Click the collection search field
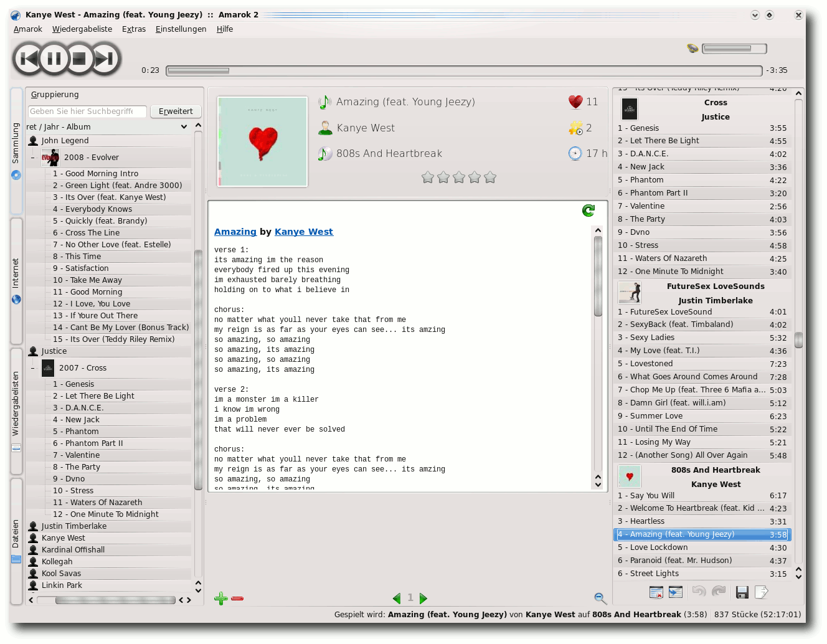 87,111
